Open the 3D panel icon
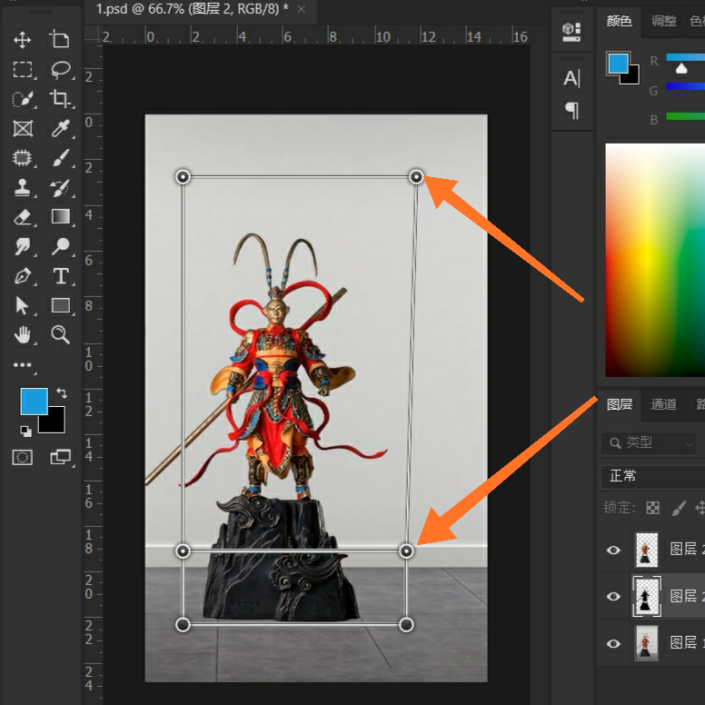 571,31
